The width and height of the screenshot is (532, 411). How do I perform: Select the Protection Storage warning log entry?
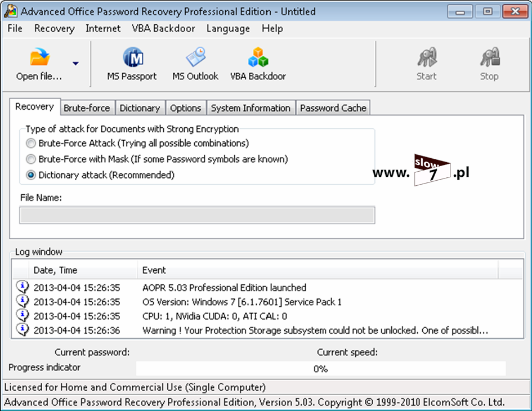pyautogui.click(x=315, y=330)
